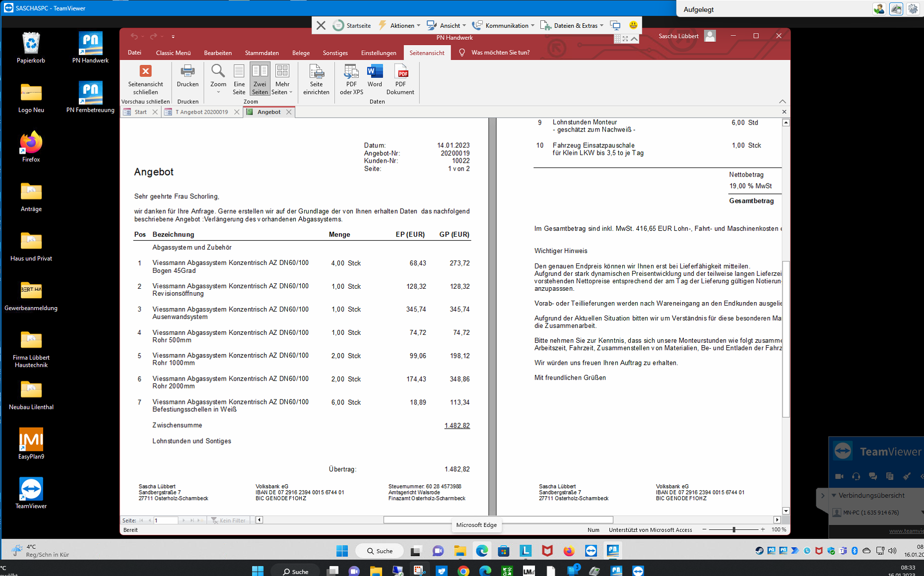Toggle the Zwei Seiten view
The height and width of the screenshot is (576, 924).
tap(260, 79)
